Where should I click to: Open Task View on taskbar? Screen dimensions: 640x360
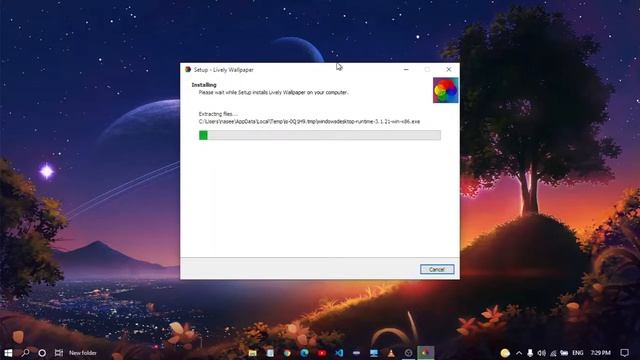pyautogui.click(x=59, y=353)
